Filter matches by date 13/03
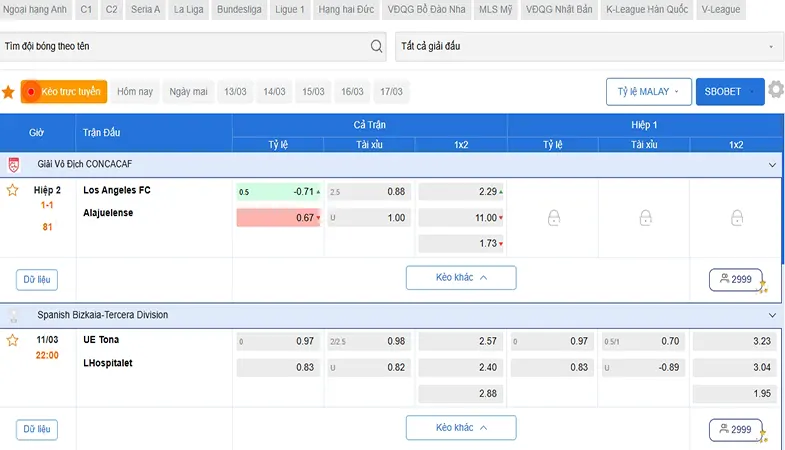Image resolution: width=785 pixels, height=450 pixels. point(235,92)
